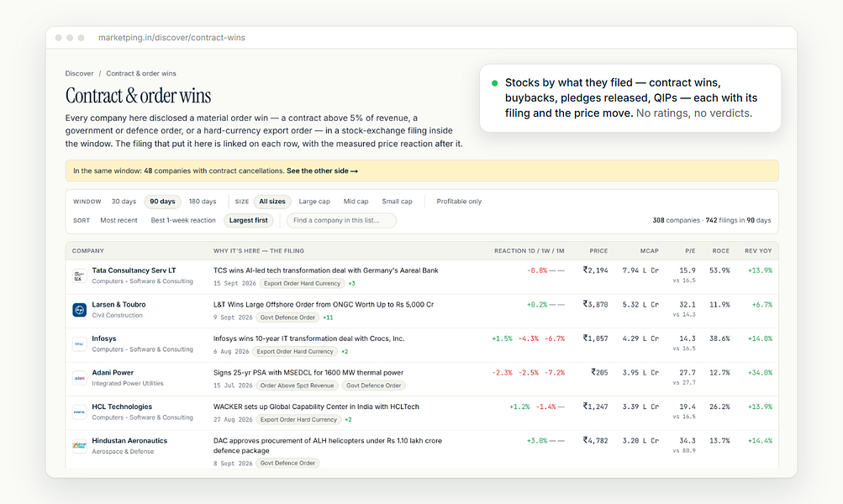
Task: Click the HCL Technologies logo icon
Action: [x=79, y=412]
